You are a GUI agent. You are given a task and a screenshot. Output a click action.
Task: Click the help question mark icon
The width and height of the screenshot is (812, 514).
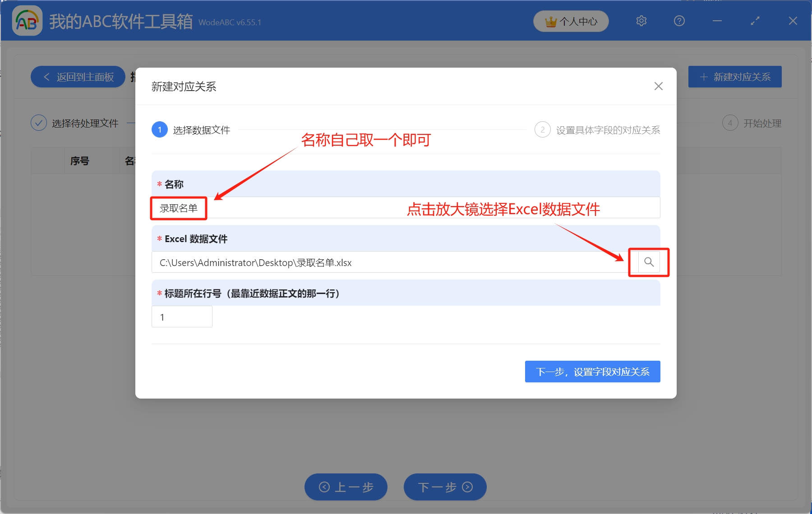coord(678,21)
